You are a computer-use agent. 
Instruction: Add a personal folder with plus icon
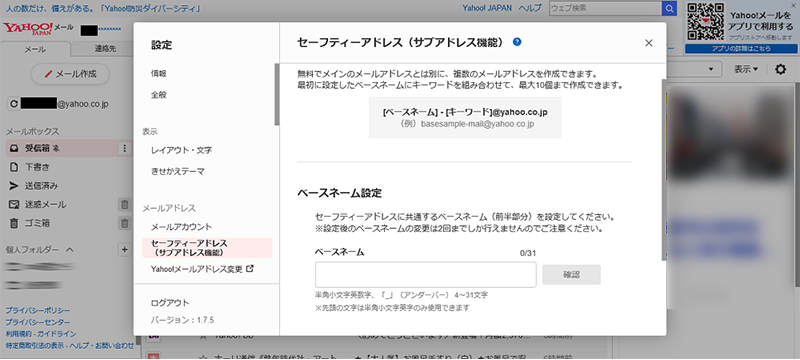click(124, 249)
